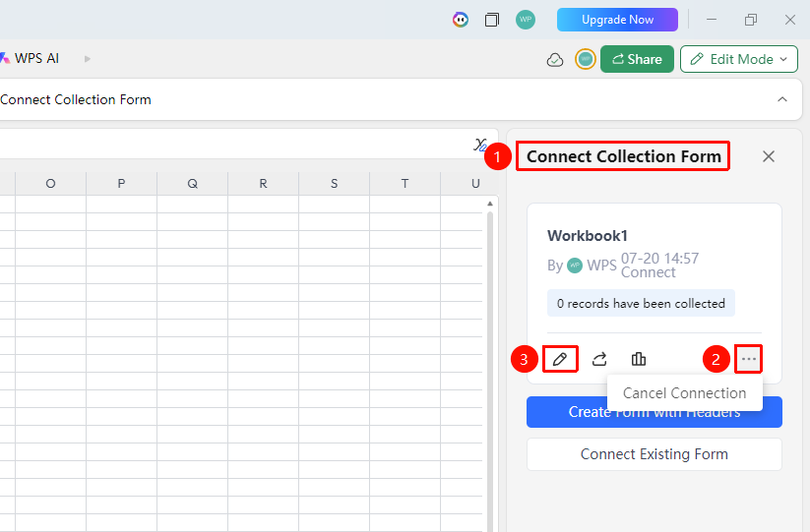Restore down the window

[751, 20]
